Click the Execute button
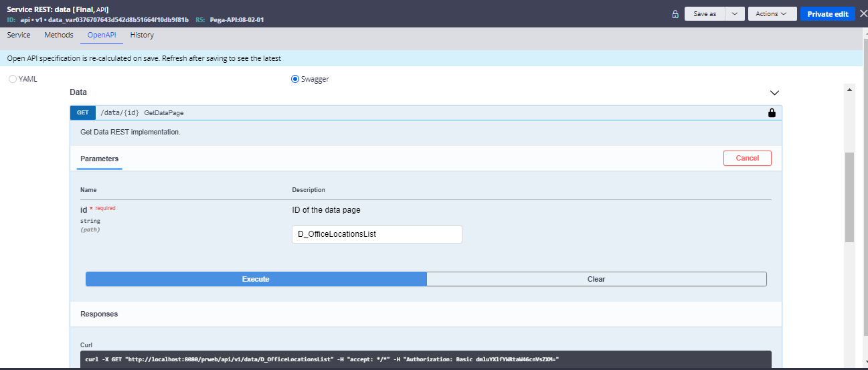This screenshot has height=370, width=868. click(256, 279)
